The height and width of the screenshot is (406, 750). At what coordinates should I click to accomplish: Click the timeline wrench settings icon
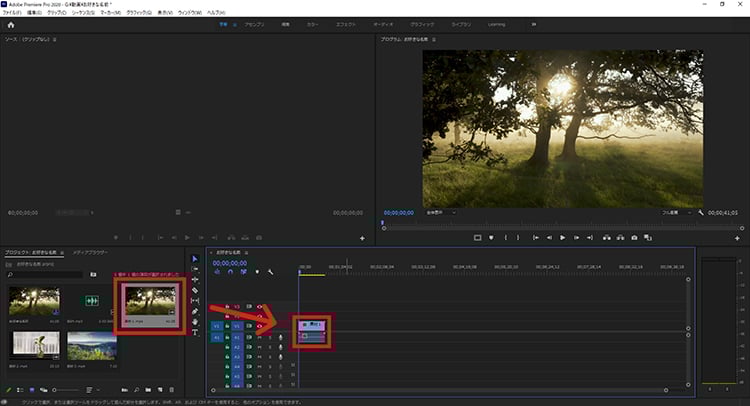271,272
